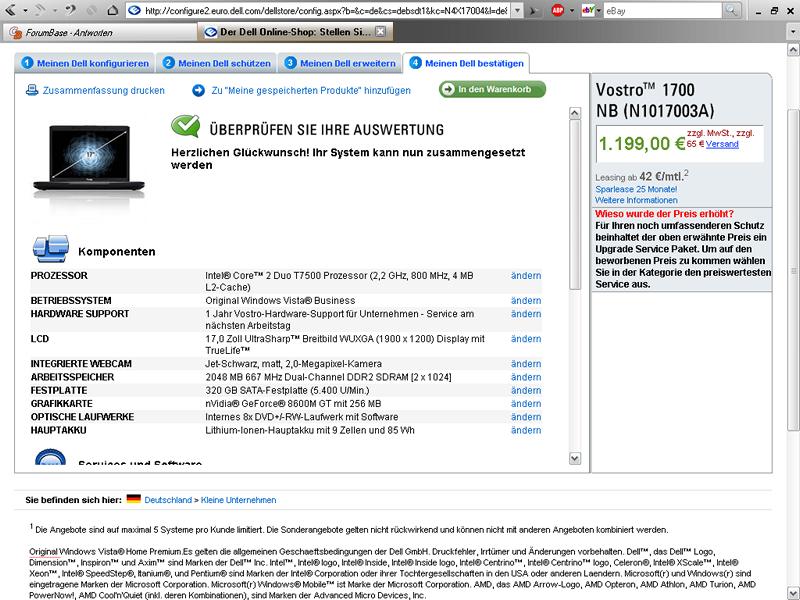
Task: Open the Sparlease 25 Monate link
Action: (x=636, y=189)
